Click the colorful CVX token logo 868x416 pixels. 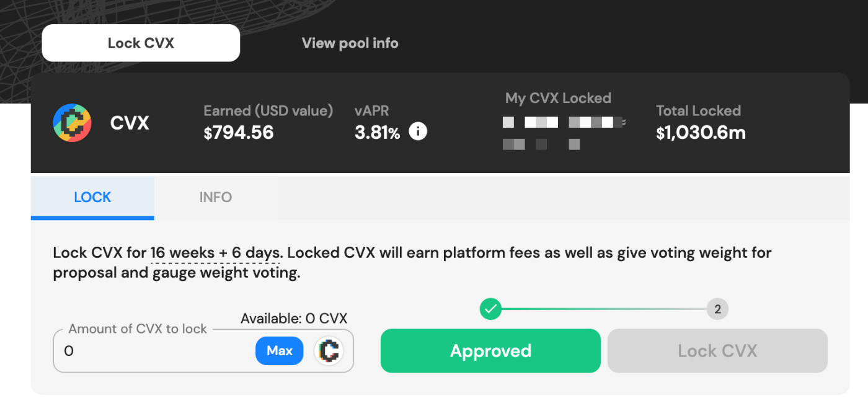[x=72, y=123]
